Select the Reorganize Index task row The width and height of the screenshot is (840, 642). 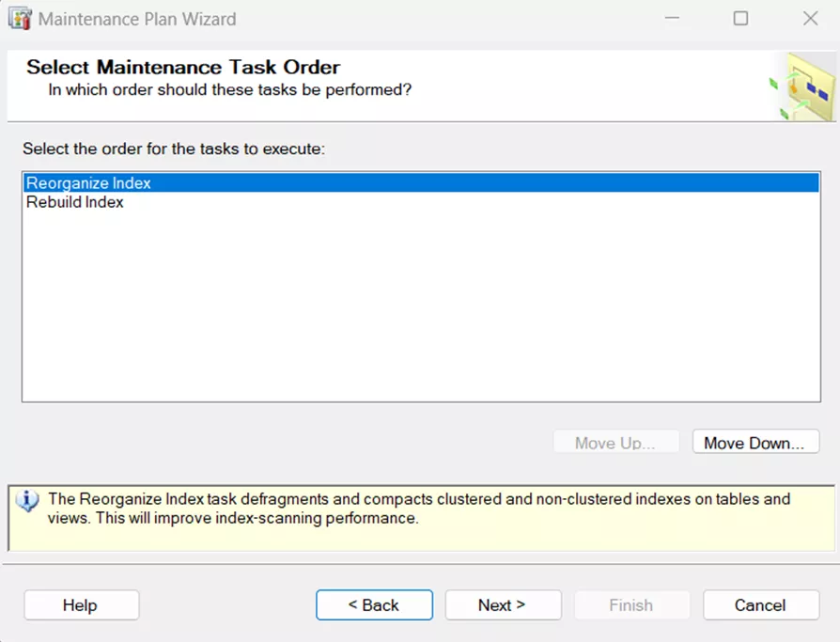(x=421, y=182)
